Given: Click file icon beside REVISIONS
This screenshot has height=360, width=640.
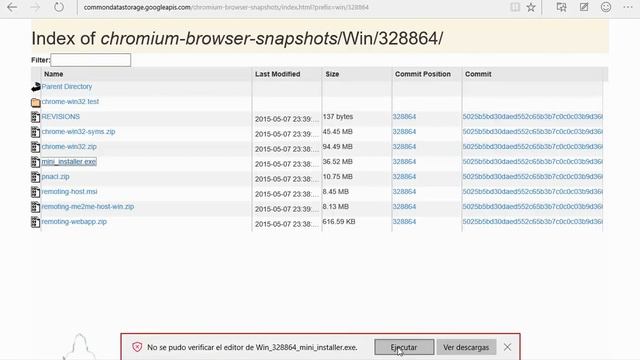Looking at the screenshot, I should 36,117.
